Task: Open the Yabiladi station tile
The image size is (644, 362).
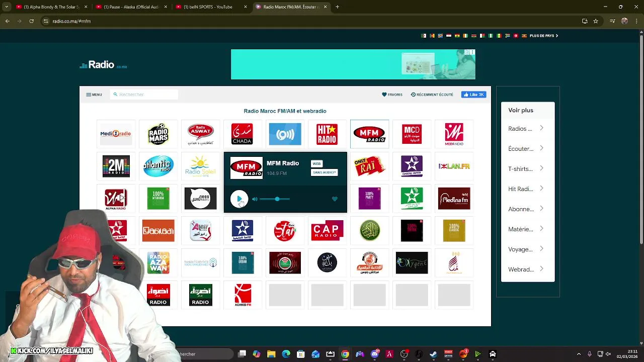Action: 158,230
